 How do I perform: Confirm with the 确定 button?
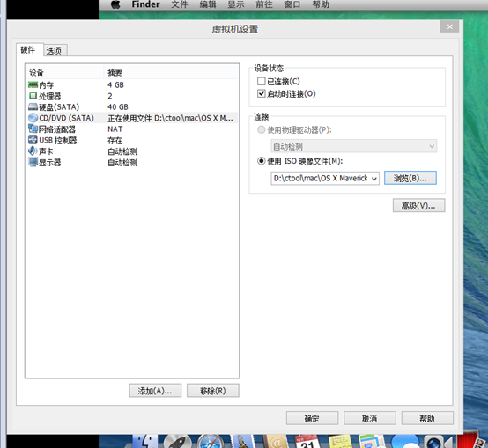[x=312, y=418]
